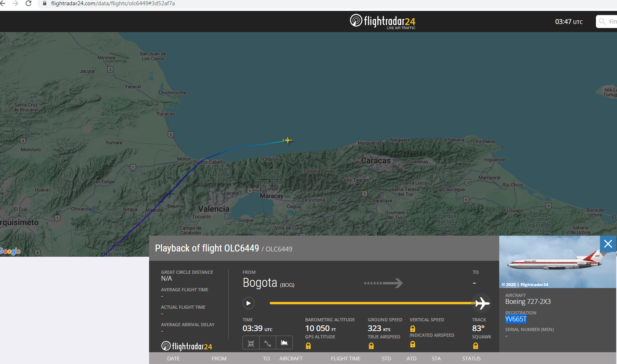The width and height of the screenshot is (617, 364).
Task: Click the DATE column header
Action: [173, 359]
